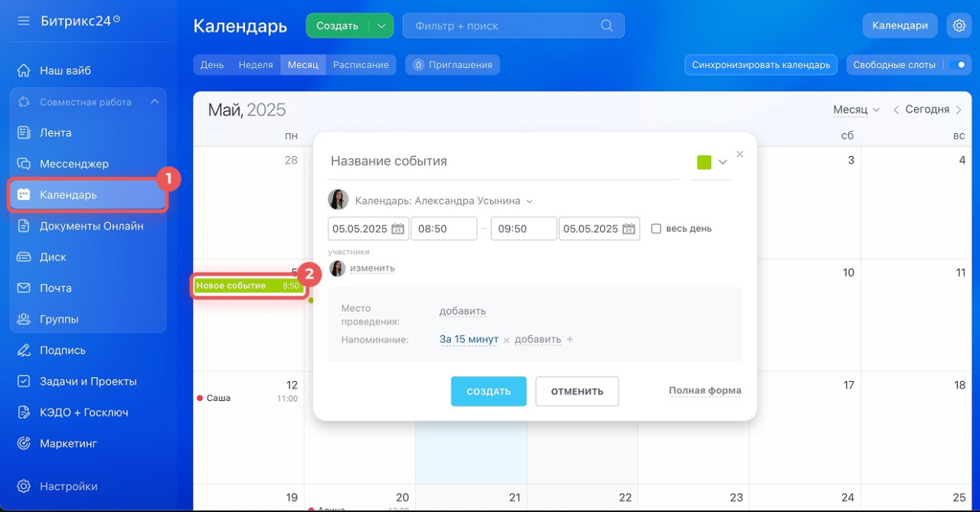
Task: Toggle the Свободные слоты switch
Action: pyautogui.click(x=957, y=65)
